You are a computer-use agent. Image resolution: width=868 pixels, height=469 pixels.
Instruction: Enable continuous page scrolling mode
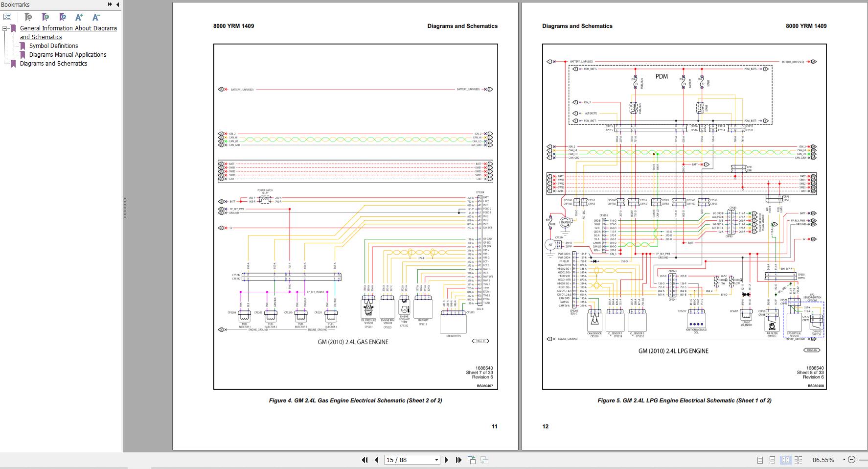[x=772, y=460]
